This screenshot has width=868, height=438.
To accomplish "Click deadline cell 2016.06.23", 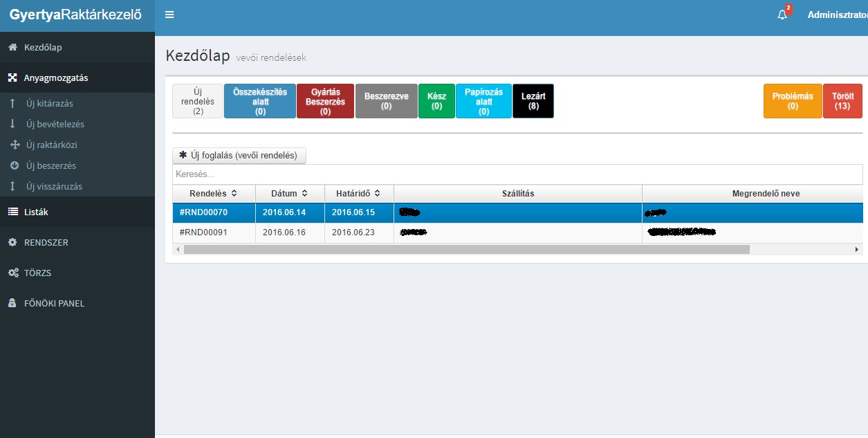I will [359, 232].
